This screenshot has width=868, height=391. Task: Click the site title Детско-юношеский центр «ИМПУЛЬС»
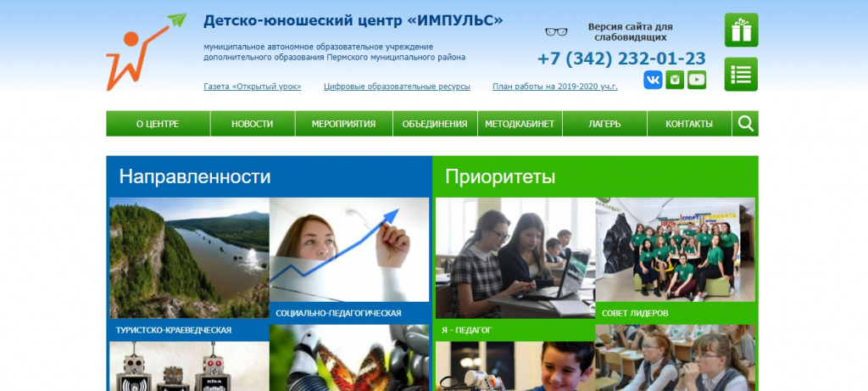pos(353,21)
